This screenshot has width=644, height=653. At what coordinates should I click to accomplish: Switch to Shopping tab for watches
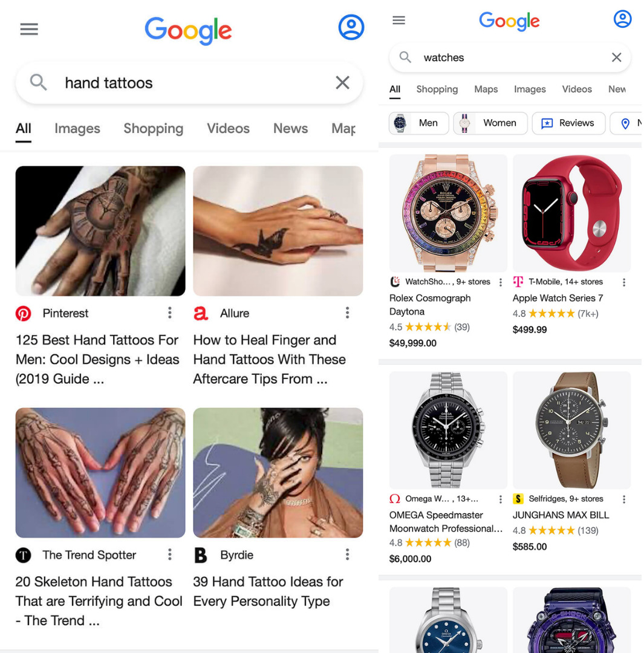pos(437,89)
